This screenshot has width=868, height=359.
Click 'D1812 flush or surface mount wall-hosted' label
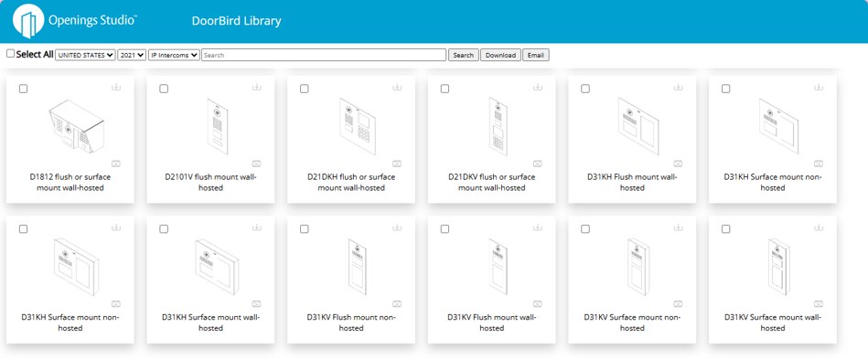(70, 183)
